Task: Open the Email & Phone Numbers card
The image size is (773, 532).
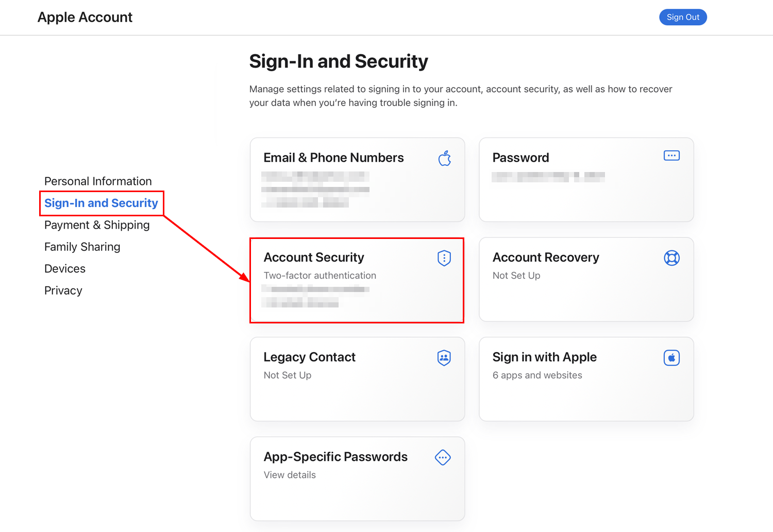Action: (x=357, y=179)
